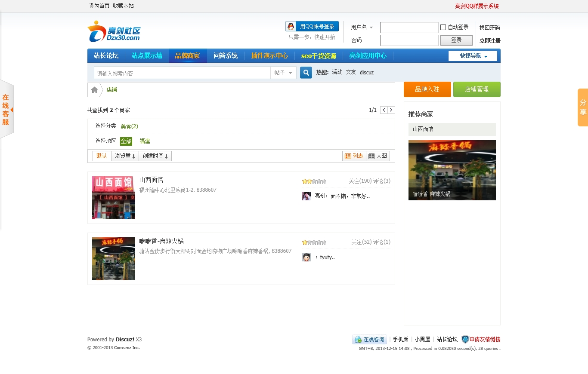588x374 pixels.
Task: Click the QQ penguin login icon
Action: (x=290, y=26)
